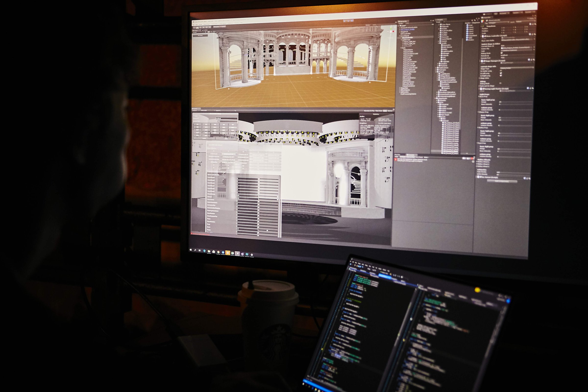Screen dimensions: 588x392
Task: Click the red error icon in the status bar
Action: [192, 233]
